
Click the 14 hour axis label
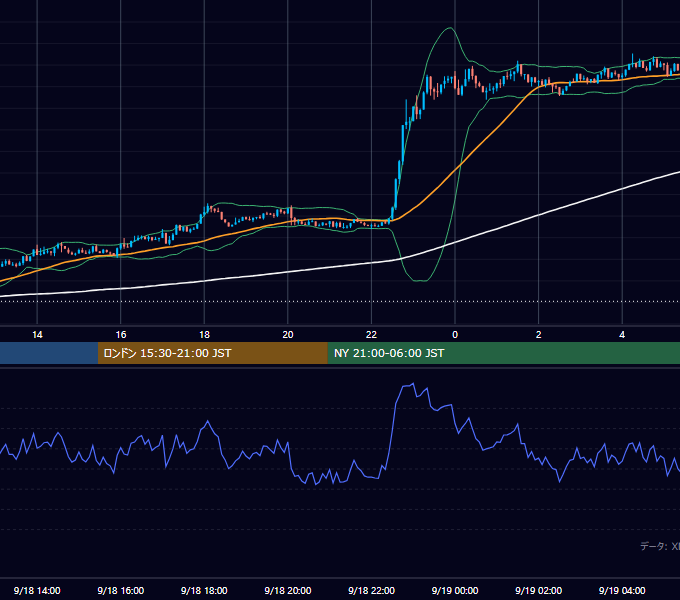pos(37,335)
